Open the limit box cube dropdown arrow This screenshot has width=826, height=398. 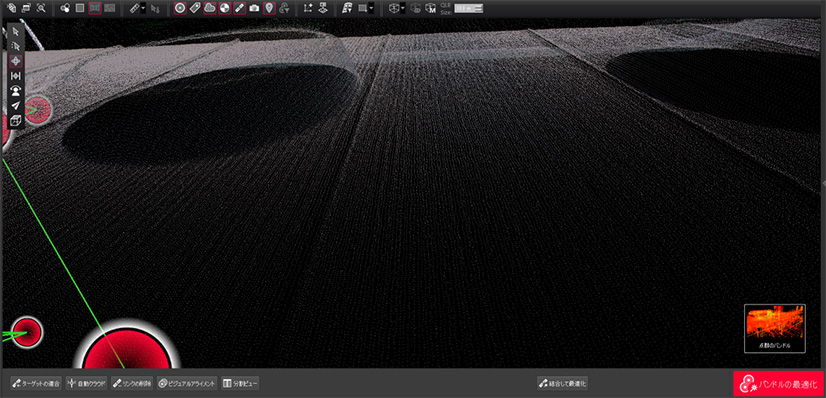pyautogui.click(x=402, y=8)
